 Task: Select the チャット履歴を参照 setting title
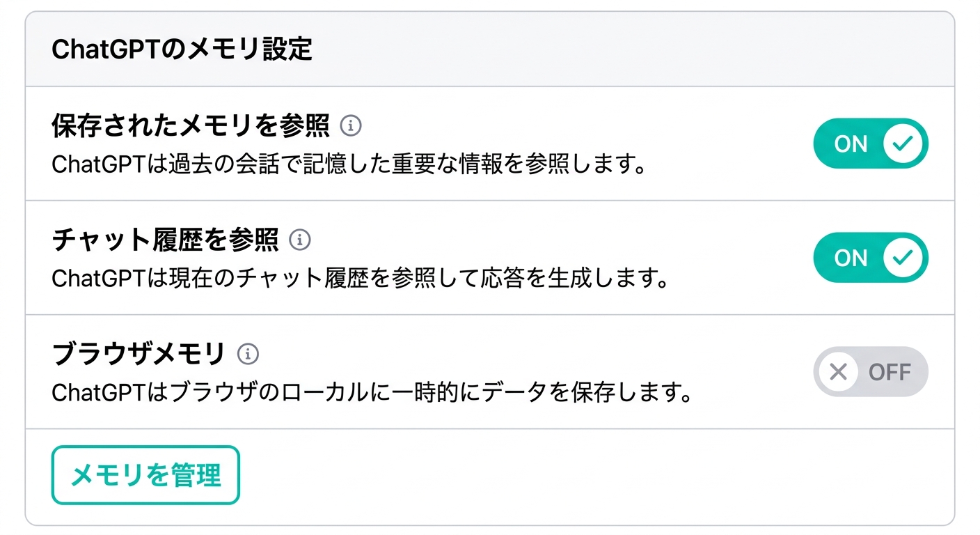coord(165,240)
